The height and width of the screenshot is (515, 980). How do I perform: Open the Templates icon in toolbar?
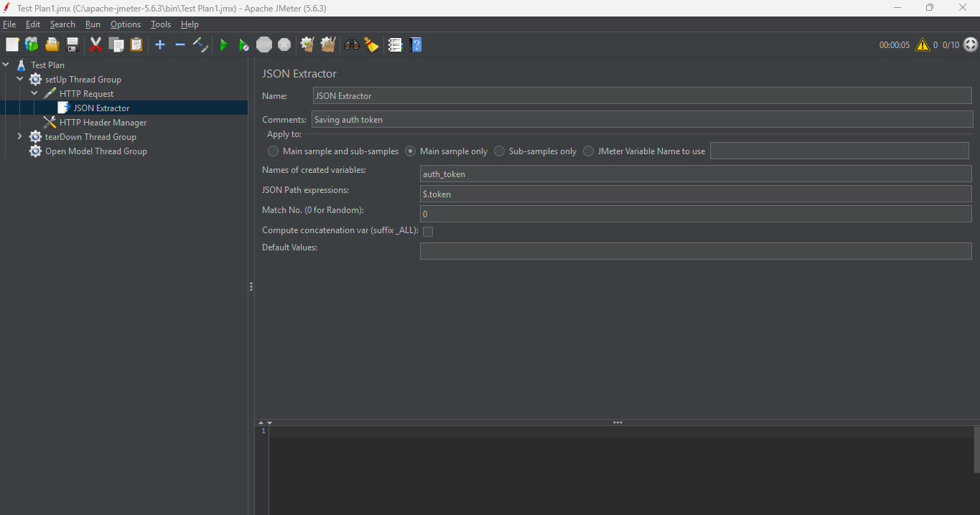(32, 44)
